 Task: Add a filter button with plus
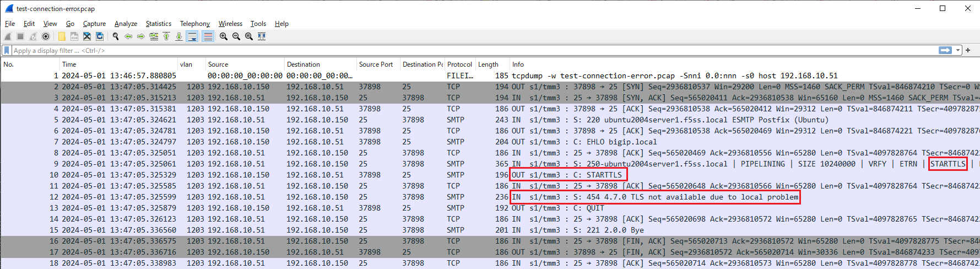968,50
